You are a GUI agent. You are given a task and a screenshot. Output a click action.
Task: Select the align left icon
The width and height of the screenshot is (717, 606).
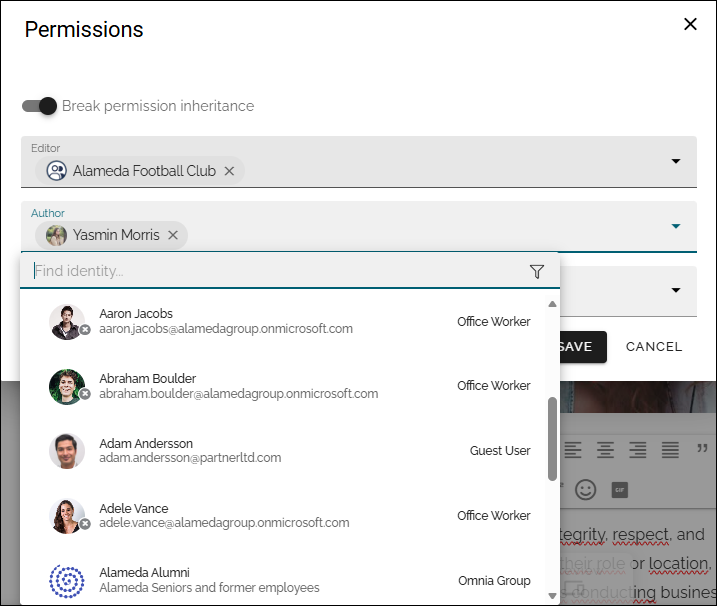click(573, 450)
